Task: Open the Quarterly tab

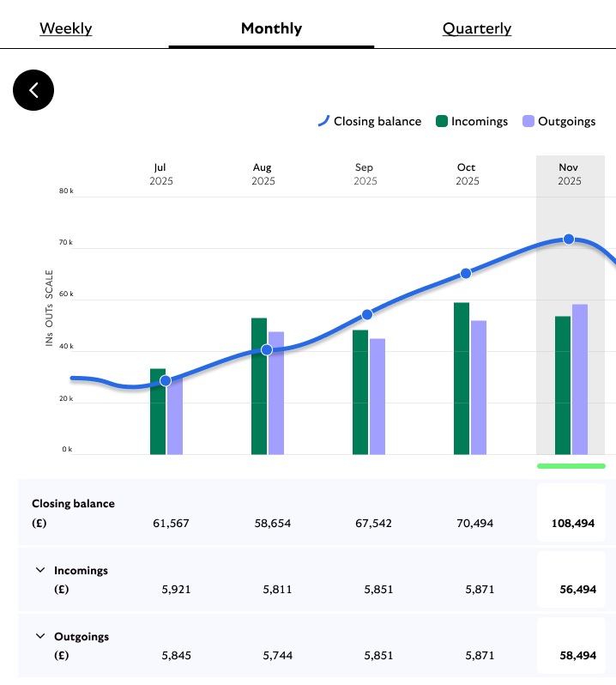Action: [x=477, y=28]
